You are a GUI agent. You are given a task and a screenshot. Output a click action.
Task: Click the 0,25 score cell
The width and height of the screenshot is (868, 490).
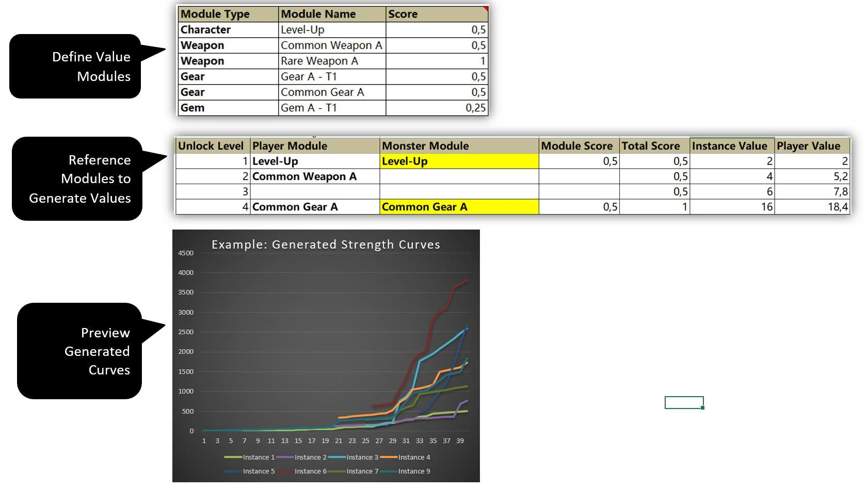(x=437, y=108)
